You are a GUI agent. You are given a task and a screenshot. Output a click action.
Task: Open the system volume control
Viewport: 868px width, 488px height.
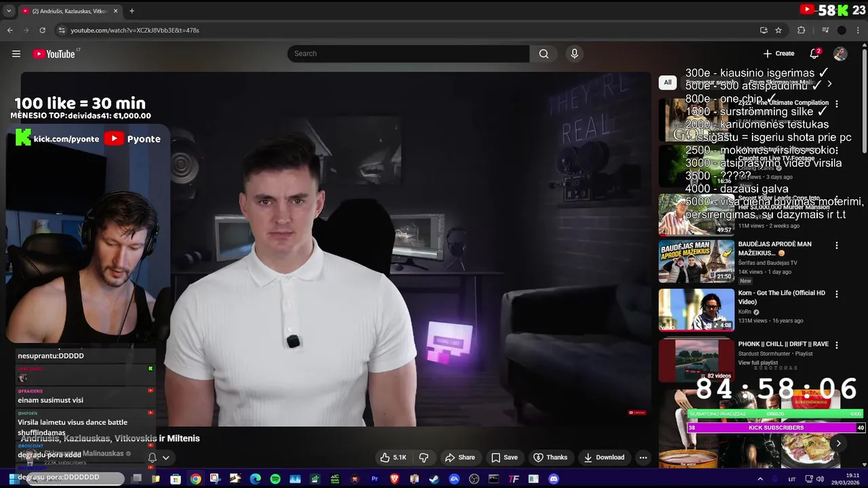pos(819,479)
